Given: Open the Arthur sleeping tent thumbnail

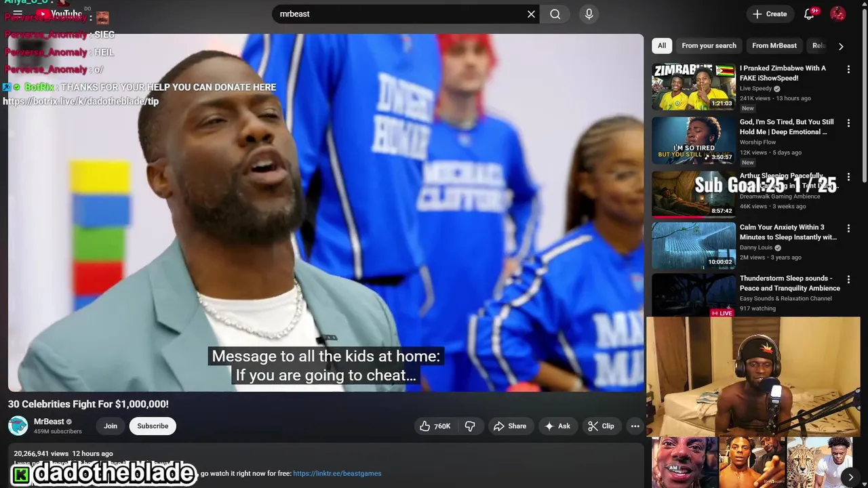Looking at the screenshot, I should click(694, 194).
